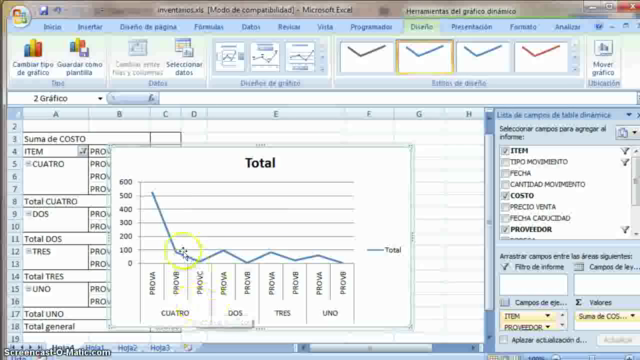Check the FECHA field checkbox
640x360 pixels.
coord(505,173)
